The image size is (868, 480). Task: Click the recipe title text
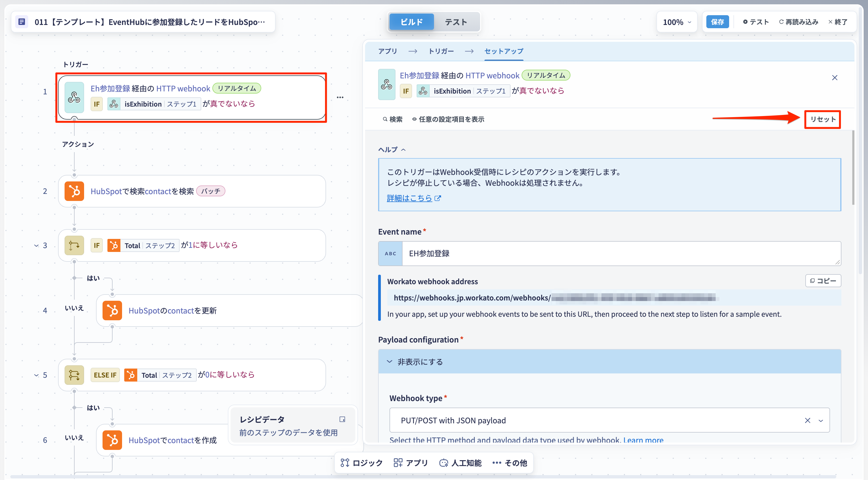click(150, 22)
